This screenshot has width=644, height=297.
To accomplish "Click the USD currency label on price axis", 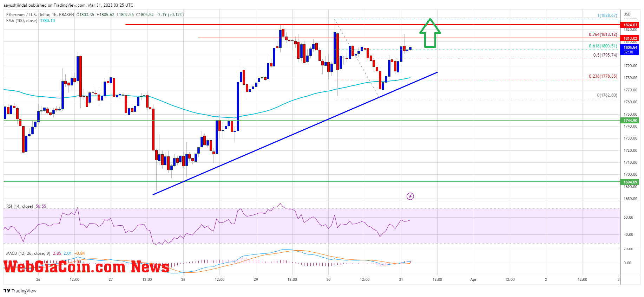I will click(x=627, y=14).
